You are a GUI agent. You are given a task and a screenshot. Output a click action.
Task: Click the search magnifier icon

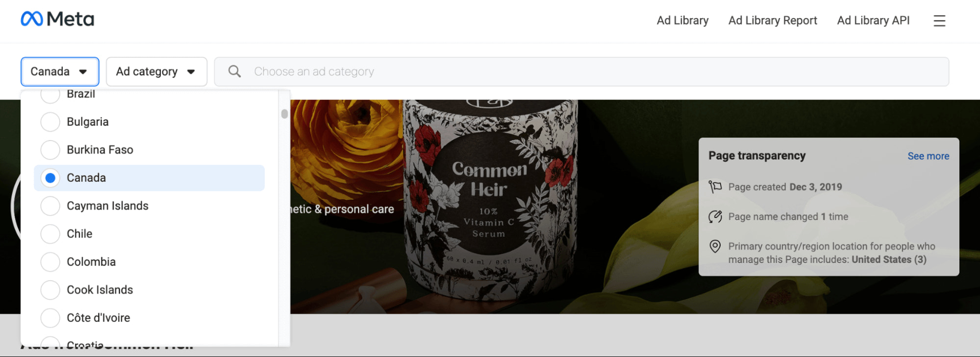point(235,71)
